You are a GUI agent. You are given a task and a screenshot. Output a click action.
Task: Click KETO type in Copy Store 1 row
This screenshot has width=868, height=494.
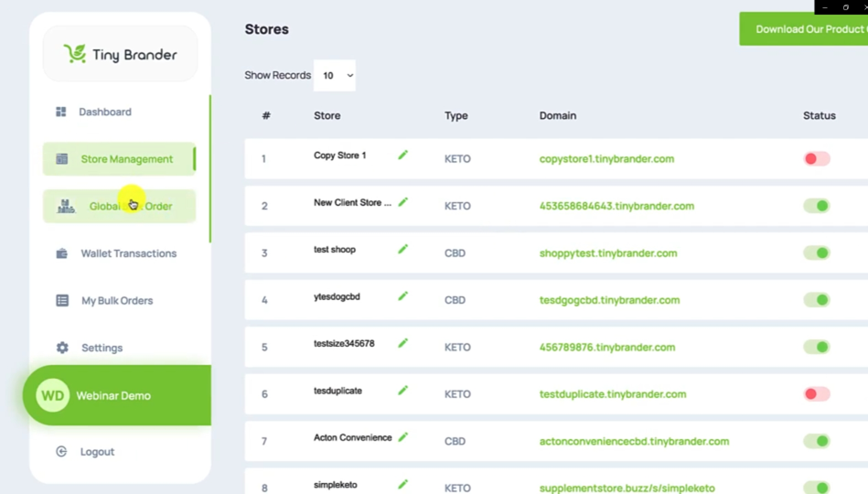(457, 159)
